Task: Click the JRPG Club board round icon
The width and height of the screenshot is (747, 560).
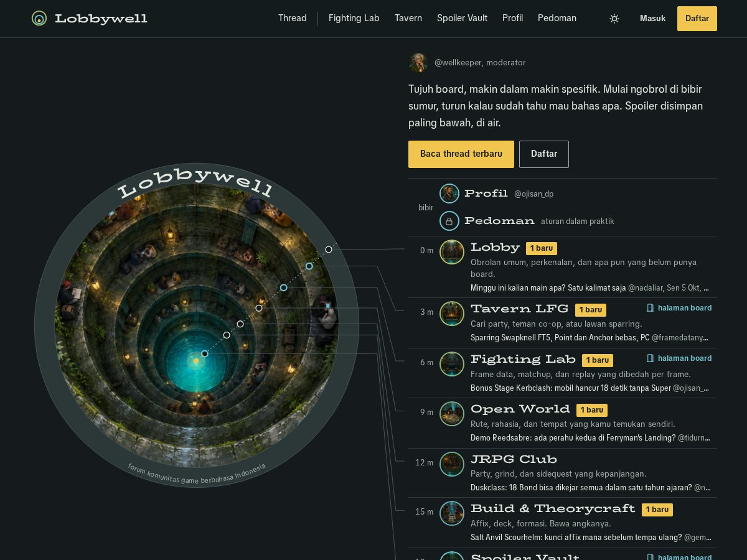Action: 452,464
